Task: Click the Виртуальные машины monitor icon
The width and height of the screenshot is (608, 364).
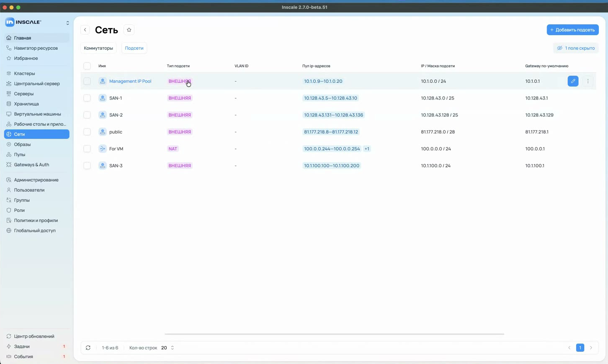Action: click(x=9, y=114)
